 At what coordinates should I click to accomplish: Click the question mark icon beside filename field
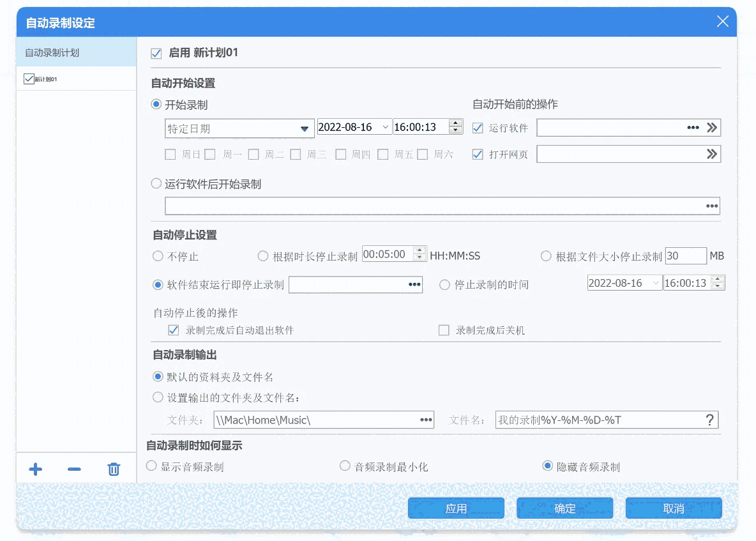[x=709, y=420]
